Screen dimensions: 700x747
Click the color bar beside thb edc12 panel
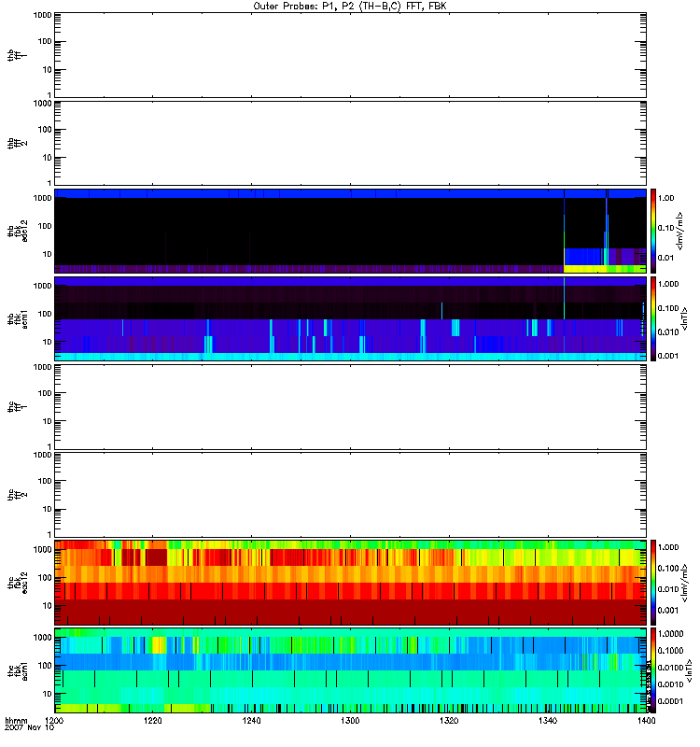coord(654,231)
